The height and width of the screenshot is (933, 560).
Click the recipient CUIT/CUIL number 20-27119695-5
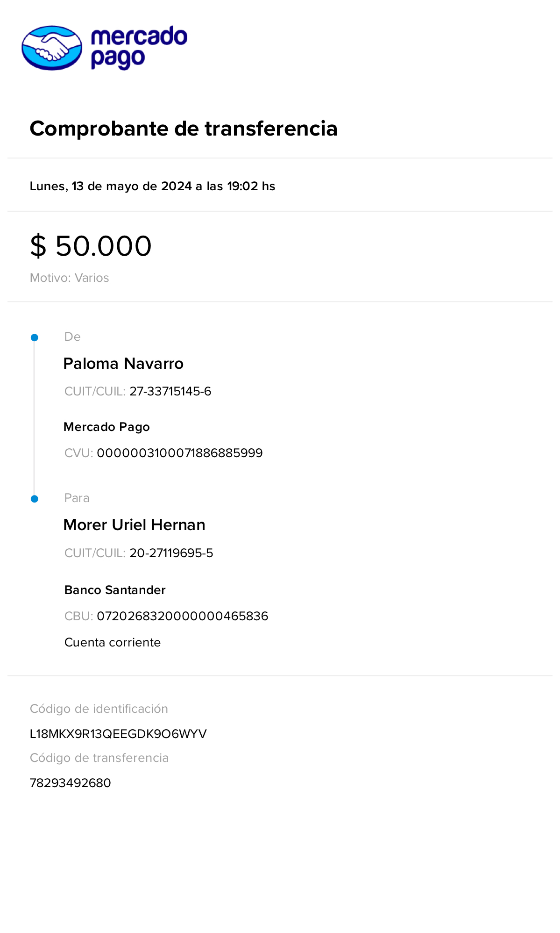click(171, 553)
